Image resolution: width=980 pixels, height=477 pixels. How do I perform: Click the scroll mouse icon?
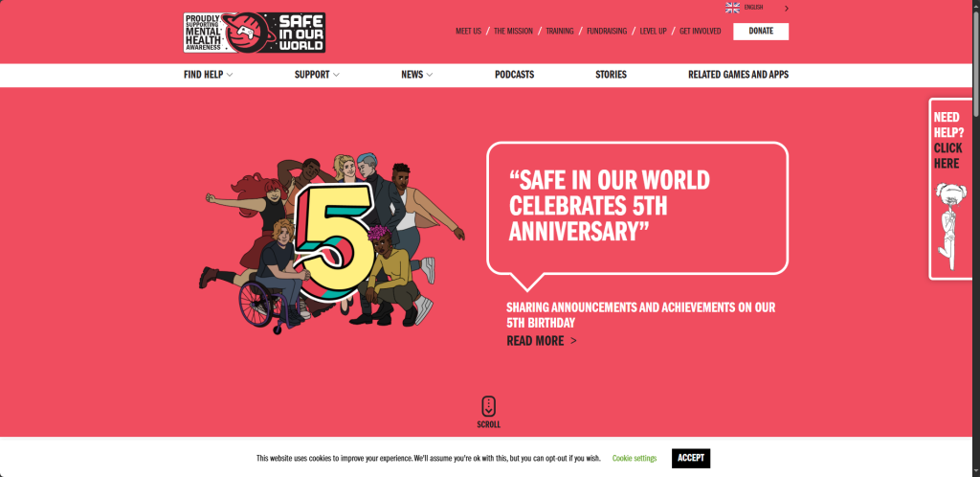489,406
